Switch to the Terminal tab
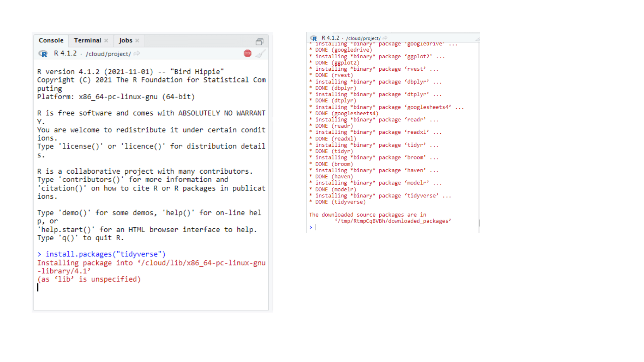The height and width of the screenshot is (362, 644). tap(87, 40)
